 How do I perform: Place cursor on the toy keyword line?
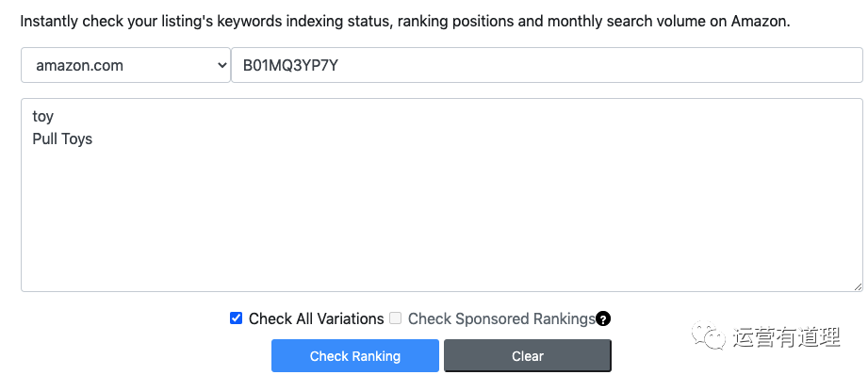pyautogui.click(x=43, y=117)
